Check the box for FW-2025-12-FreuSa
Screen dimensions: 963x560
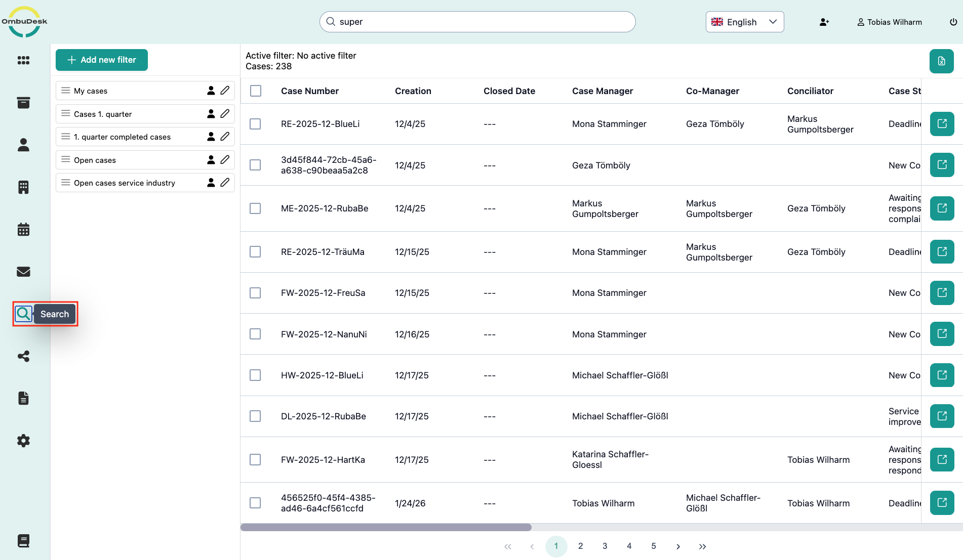[x=255, y=293]
